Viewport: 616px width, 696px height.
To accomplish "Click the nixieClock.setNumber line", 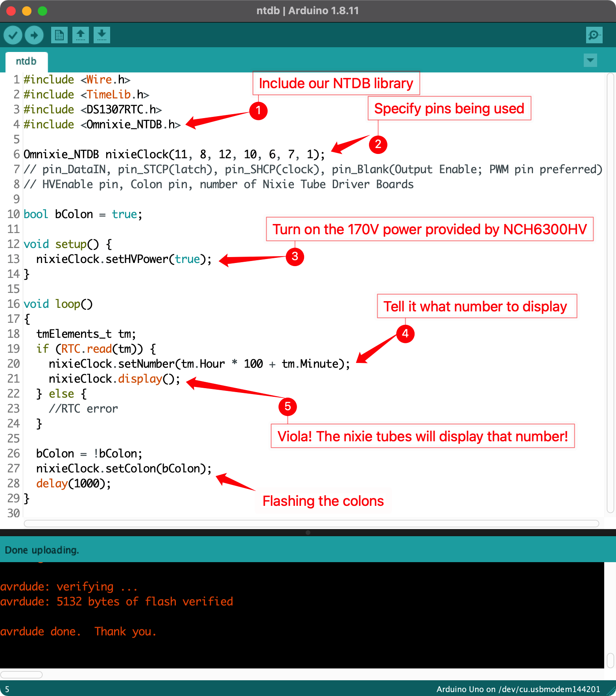I will coord(199,364).
